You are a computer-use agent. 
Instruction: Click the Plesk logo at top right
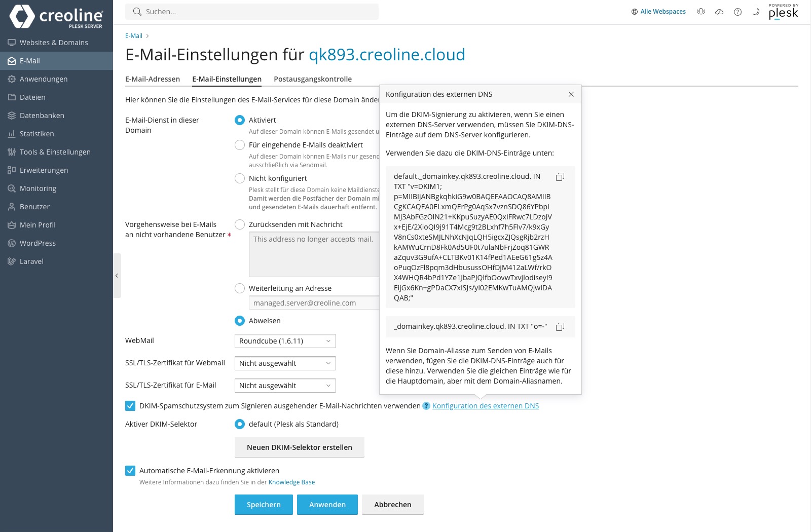(x=784, y=12)
